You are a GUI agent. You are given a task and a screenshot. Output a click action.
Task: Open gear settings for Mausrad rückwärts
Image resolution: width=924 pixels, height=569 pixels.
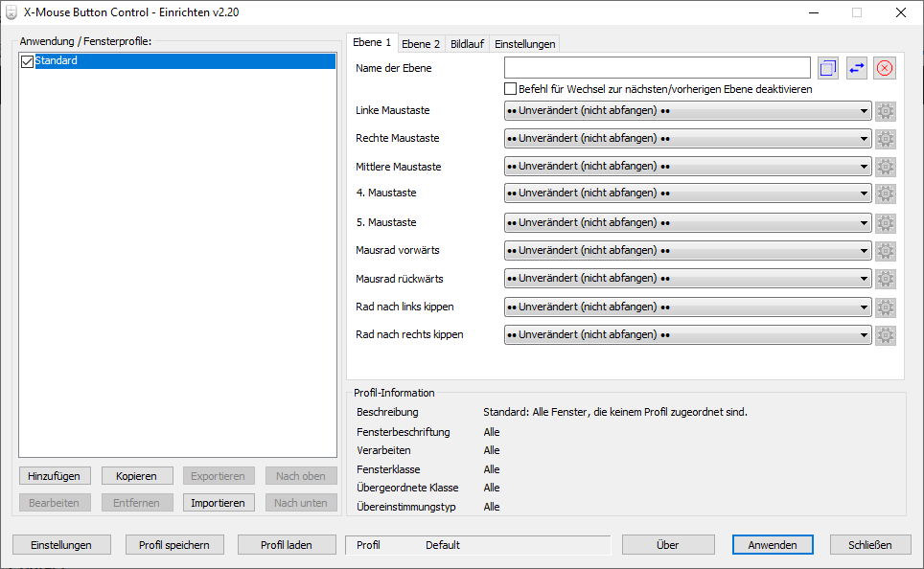(885, 279)
